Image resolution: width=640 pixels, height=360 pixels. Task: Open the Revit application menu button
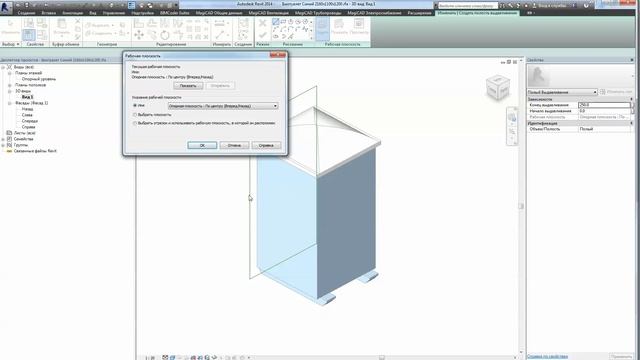pyautogui.click(x=6, y=7)
